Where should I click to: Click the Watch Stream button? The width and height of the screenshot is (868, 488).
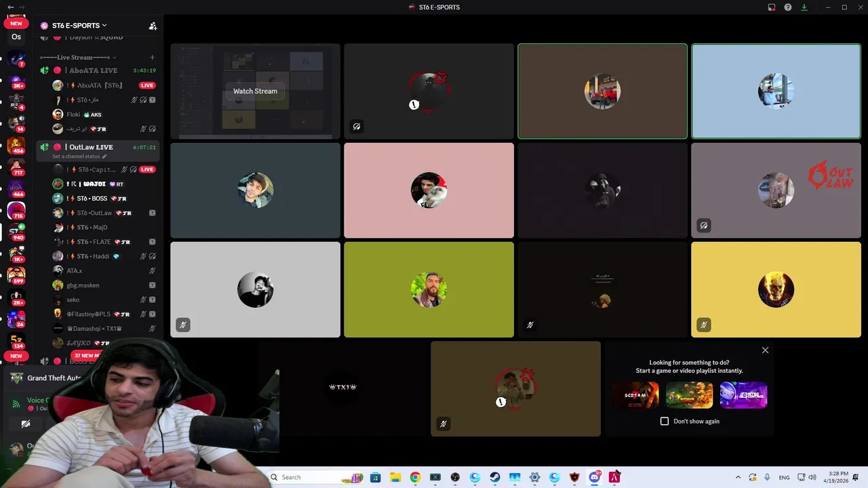pyautogui.click(x=255, y=91)
